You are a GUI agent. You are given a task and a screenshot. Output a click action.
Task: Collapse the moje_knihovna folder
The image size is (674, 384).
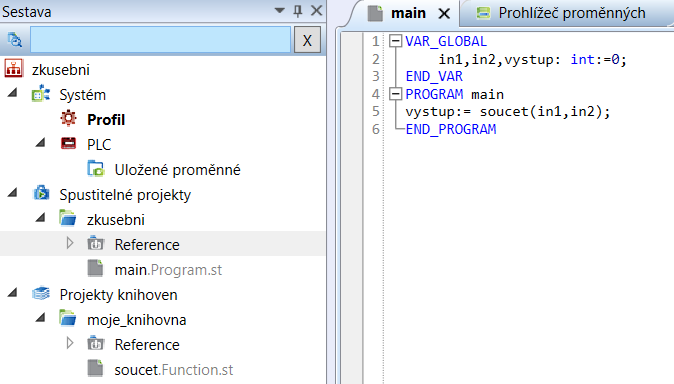[40, 317]
